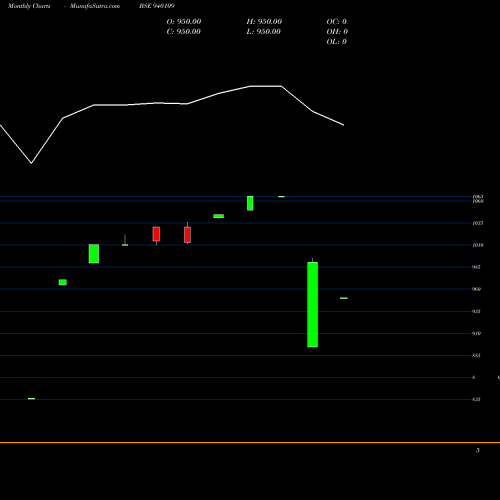Select the 'H: 950.00' high value
Screen dimensions: 500x500
[x=264, y=22]
